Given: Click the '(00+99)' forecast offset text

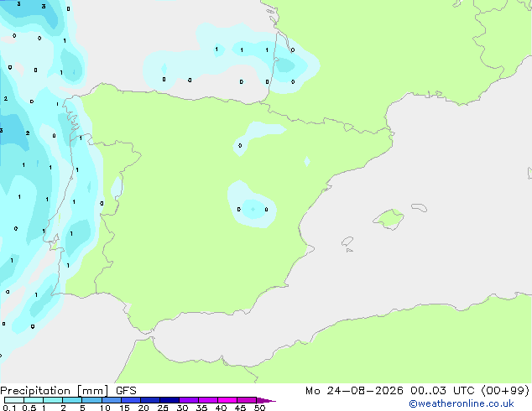Looking at the screenshot, I should click(x=505, y=391).
